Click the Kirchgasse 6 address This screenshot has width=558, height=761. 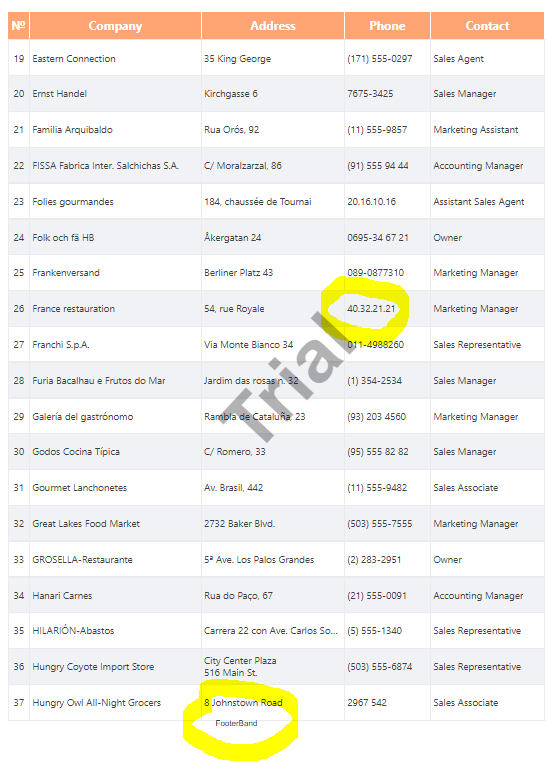(231, 94)
